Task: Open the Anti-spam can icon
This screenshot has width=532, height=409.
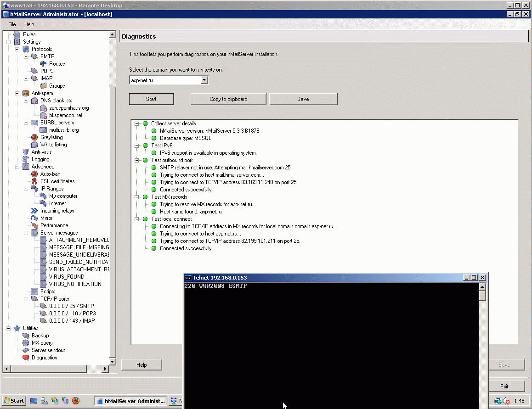Action: pos(25,93)
